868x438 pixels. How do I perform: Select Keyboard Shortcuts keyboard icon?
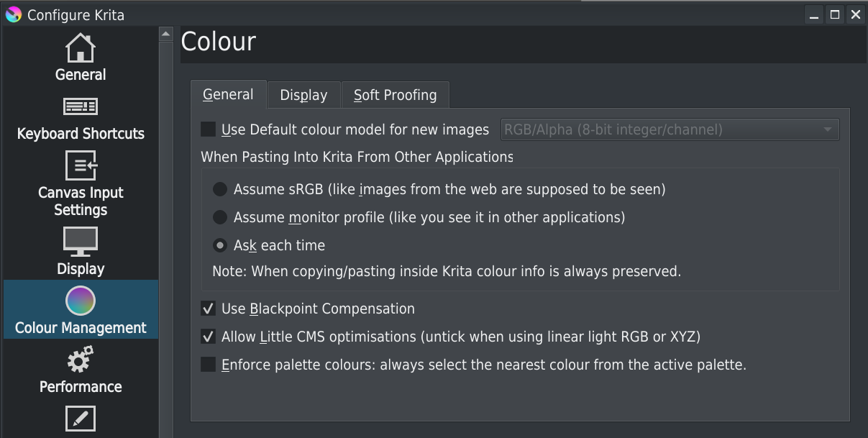pos(81,106)
